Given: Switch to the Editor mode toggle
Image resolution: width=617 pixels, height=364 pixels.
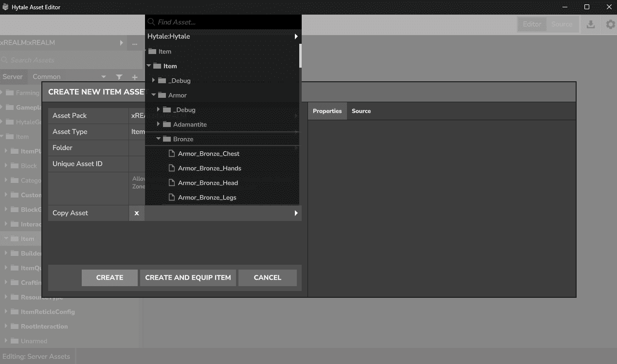Looking at the screenshot, I should pyautogui.click(x=532, y=24).
